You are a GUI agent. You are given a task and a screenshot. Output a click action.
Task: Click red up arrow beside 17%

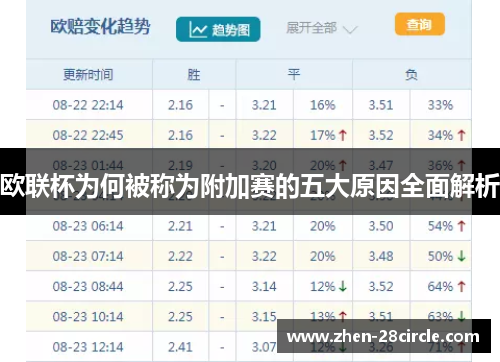343,135
